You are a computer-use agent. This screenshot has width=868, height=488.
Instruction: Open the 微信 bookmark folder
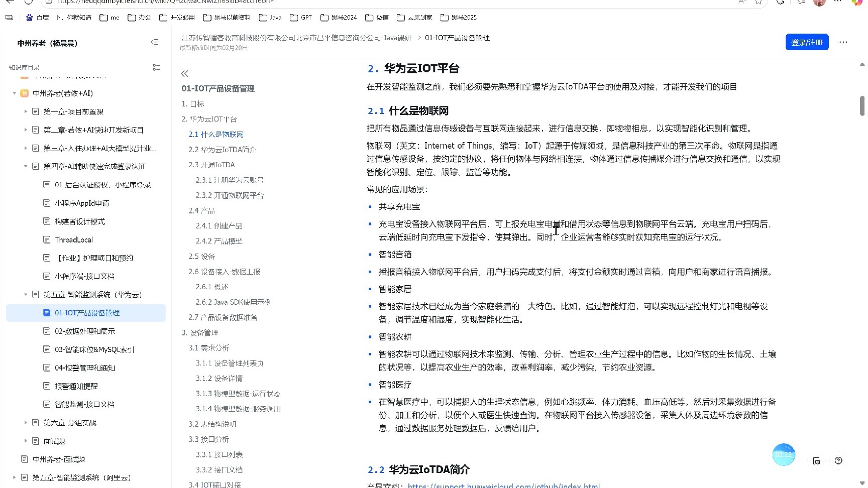(x=377, y=18)
